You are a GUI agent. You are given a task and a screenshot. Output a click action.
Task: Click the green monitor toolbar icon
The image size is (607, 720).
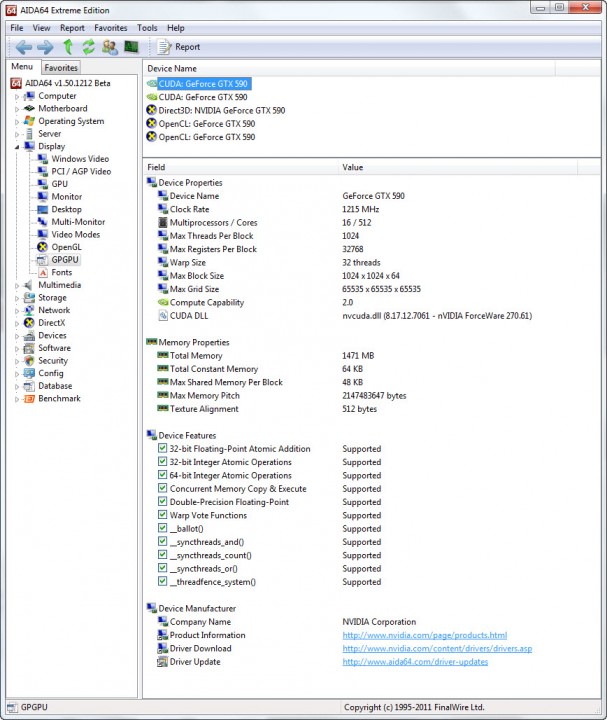(131, 47)
